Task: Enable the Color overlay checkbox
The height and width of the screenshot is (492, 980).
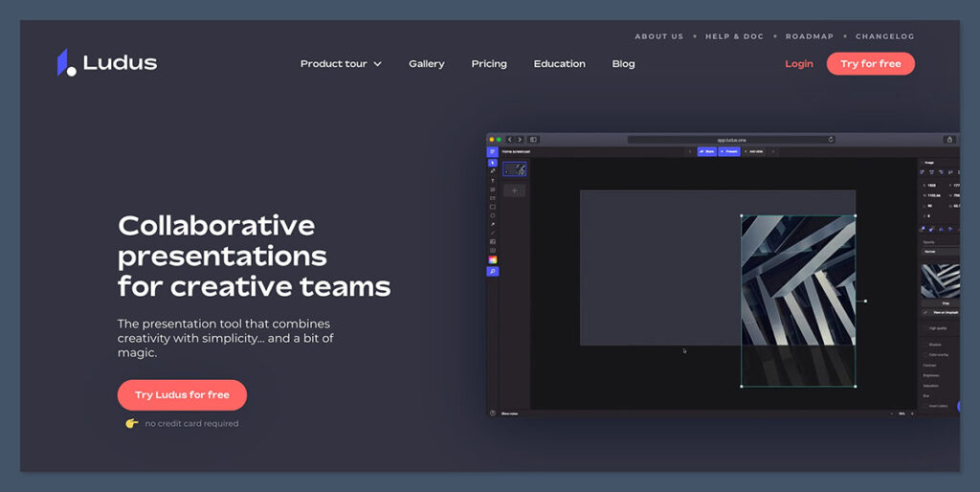Action: pyautogui.click(x=925, y=354)
